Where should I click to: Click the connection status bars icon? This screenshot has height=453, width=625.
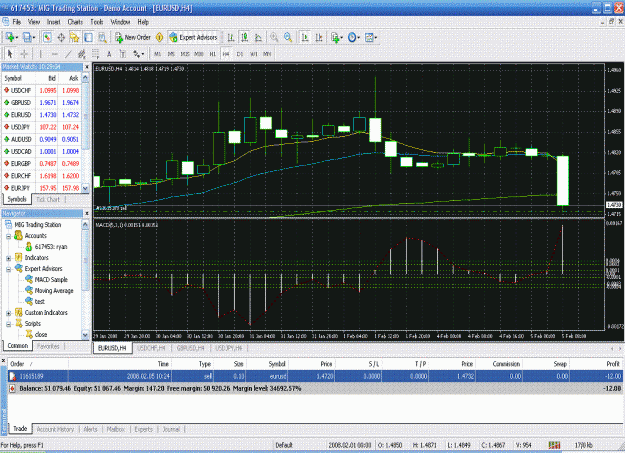pyautogui.click(x=554, y=445)
